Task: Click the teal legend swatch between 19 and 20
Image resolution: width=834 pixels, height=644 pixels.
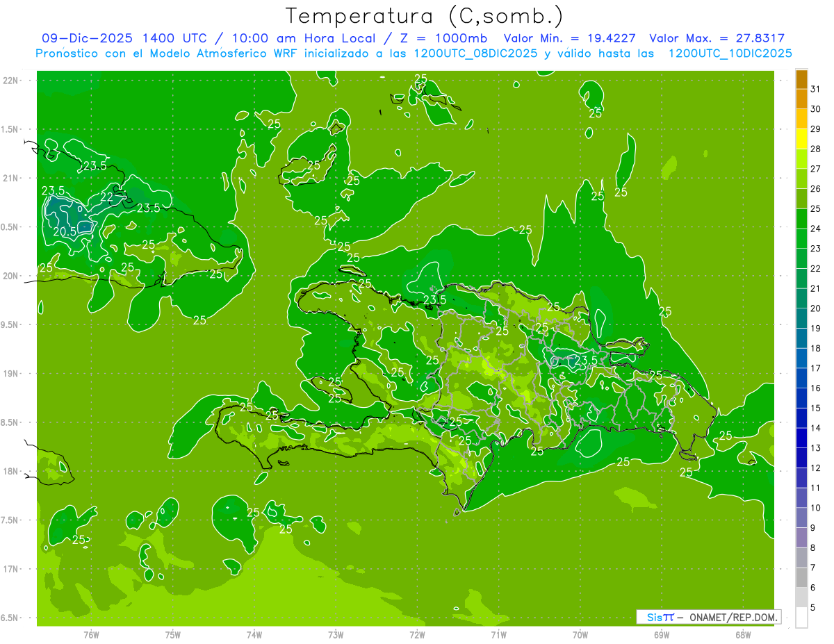Action: pyautogui.click(x=801, y=318)
